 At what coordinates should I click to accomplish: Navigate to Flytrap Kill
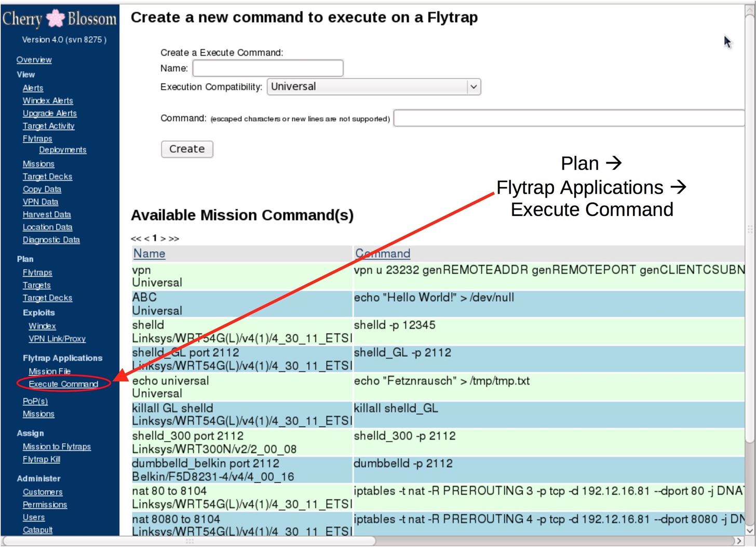tap(40, 459)
